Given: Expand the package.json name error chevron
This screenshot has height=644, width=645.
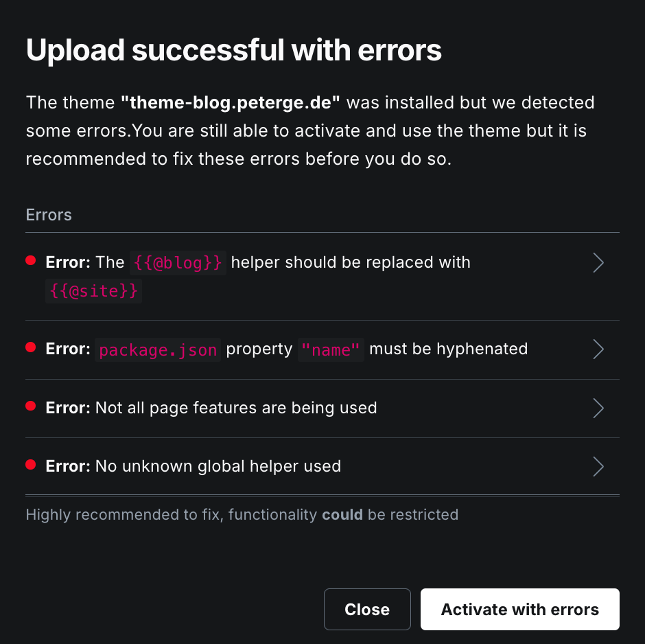Looking at the screenshot, I should 598,349.
